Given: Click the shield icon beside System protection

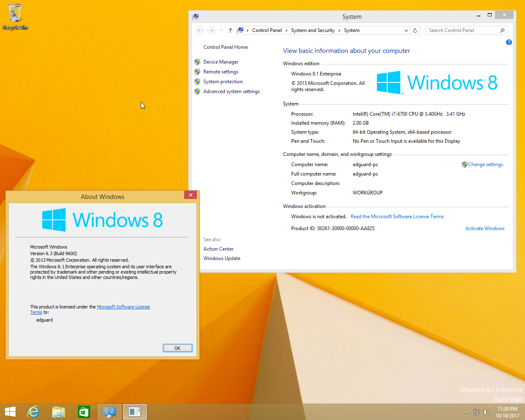Looking at the screenshot, I should (197, 82).
